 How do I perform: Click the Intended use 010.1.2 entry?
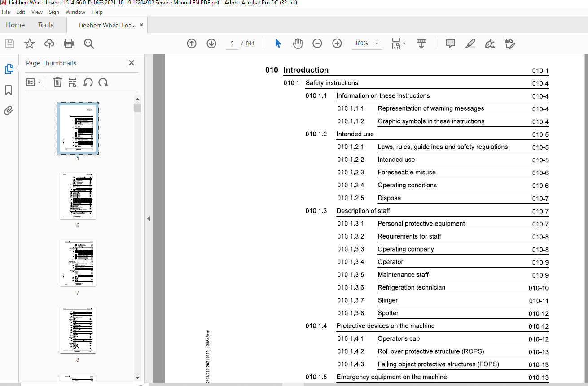tap(355, 134)
